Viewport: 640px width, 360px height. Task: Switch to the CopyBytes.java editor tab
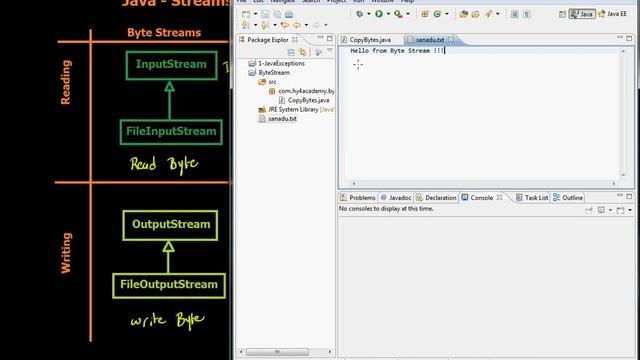click(366, 40)
